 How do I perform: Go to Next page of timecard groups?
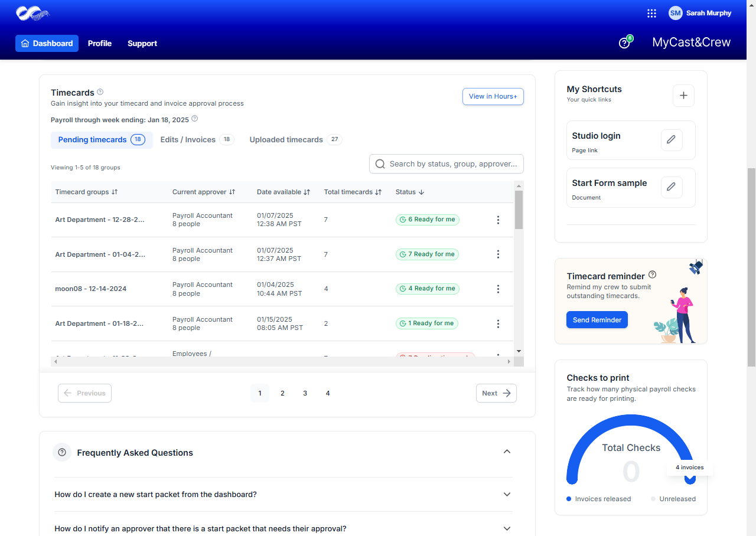(496, 393)
